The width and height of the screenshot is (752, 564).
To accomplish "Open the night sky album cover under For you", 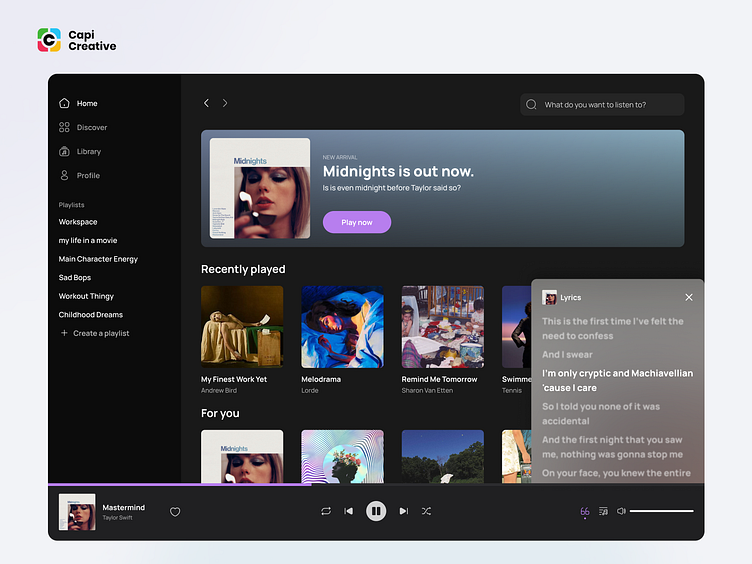I will (x=443, y=456).
